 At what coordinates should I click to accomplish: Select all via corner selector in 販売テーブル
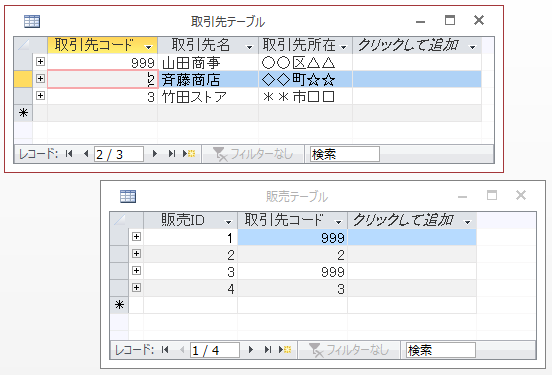(119, 220)
